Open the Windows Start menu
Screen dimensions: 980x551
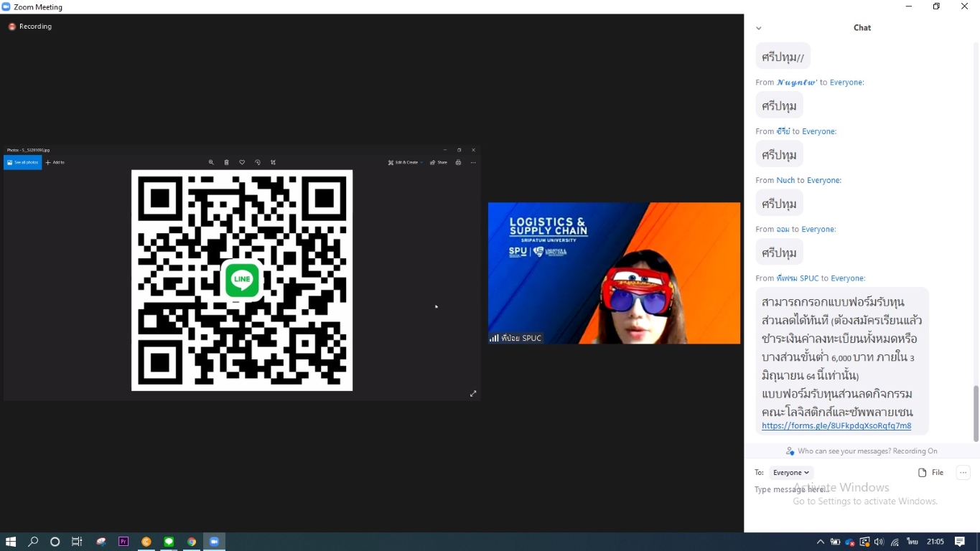pyautogui.click(x=11, y=542)
